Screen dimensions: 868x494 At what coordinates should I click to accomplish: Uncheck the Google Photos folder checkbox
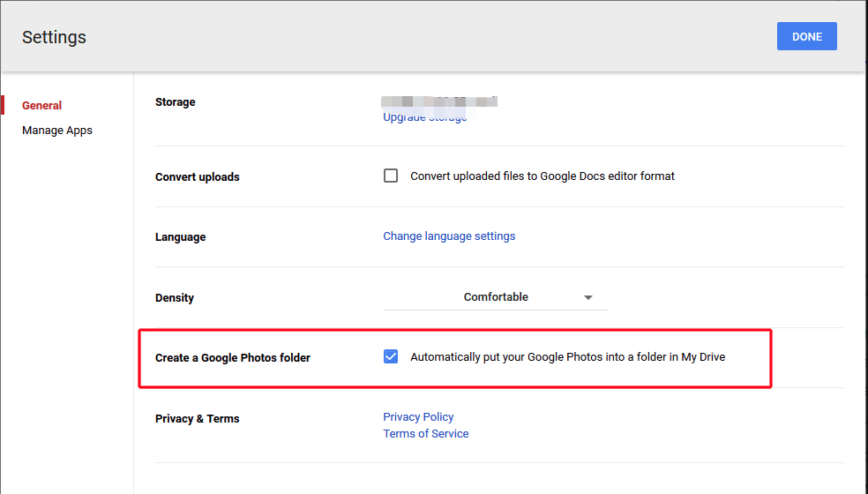[391, 357]
